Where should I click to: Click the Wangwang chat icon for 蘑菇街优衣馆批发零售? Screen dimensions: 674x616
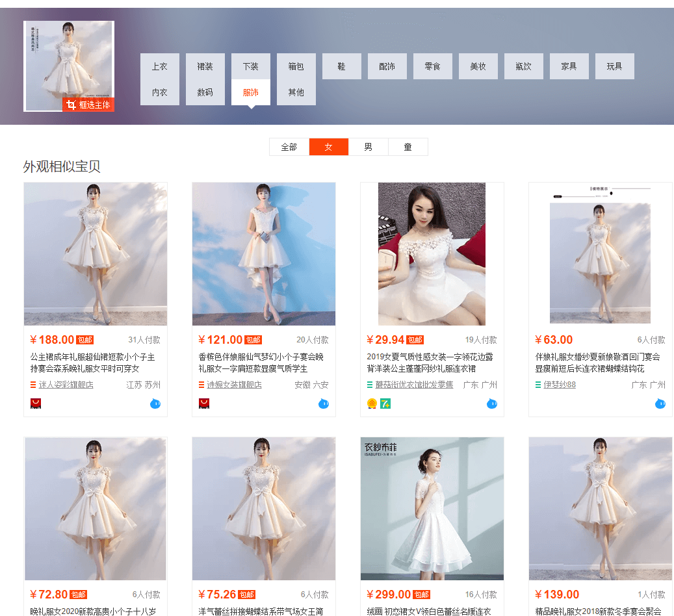pyautogui.click(x=492, y=404)
